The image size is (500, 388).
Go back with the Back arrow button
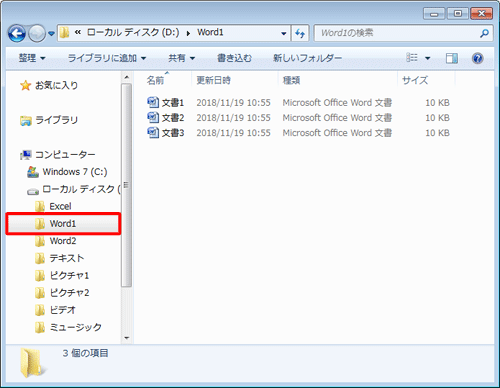point(17,33)
